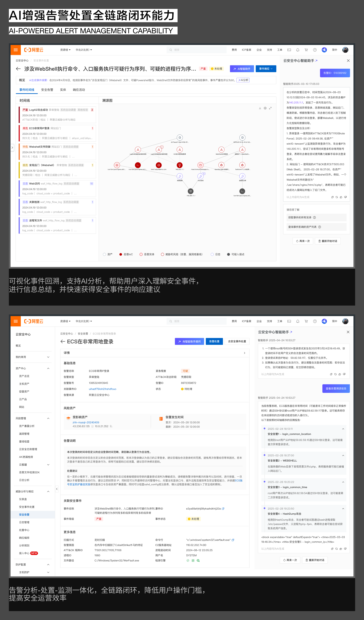Click the fullscreen icon in the trace graph
This screenshot has width=364, height=620.
pyautogui.click(x=270, y=108)
